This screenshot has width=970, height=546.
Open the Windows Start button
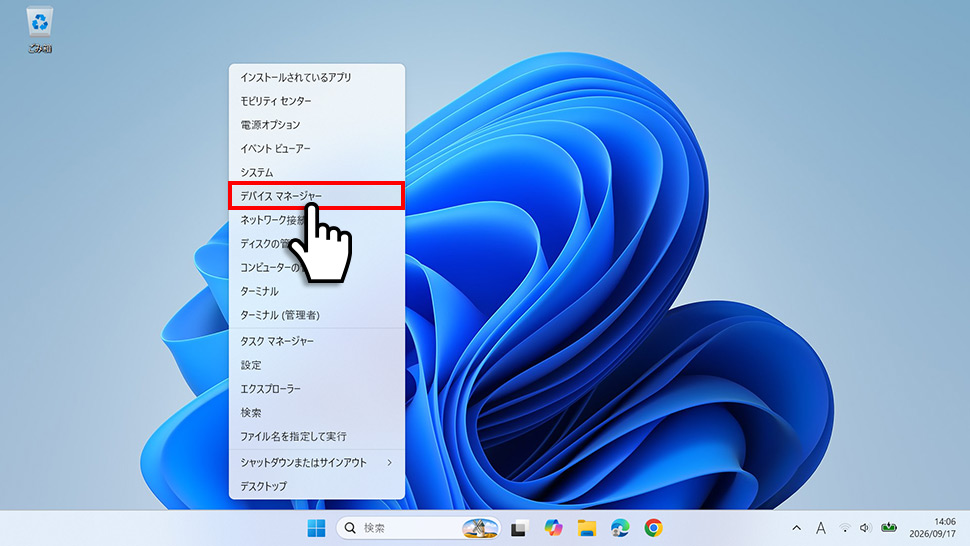coord(316,528)
